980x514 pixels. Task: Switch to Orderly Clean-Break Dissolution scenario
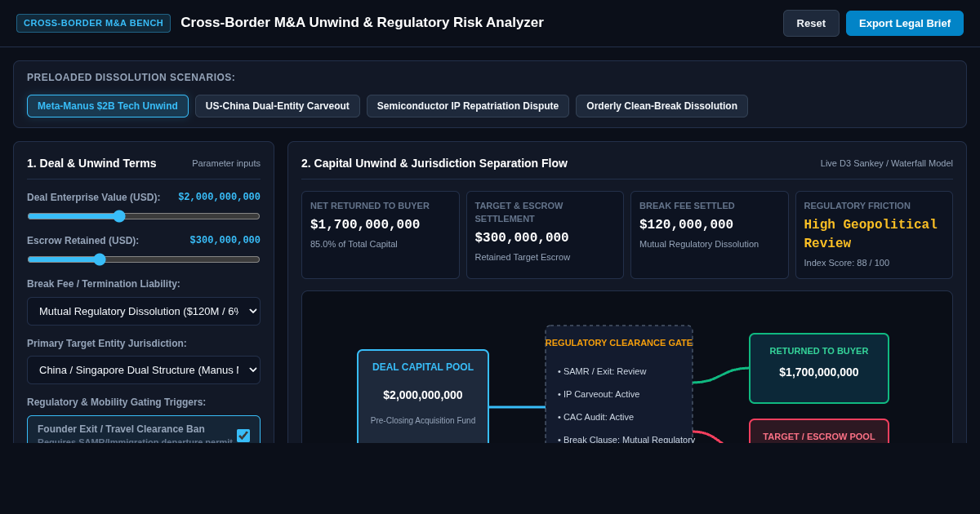[x=661, y=106]
